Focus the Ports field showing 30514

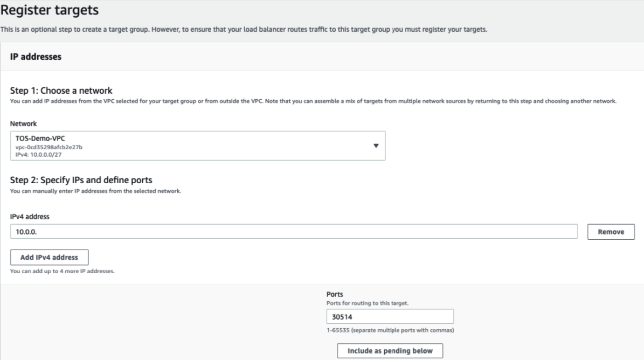390,316
